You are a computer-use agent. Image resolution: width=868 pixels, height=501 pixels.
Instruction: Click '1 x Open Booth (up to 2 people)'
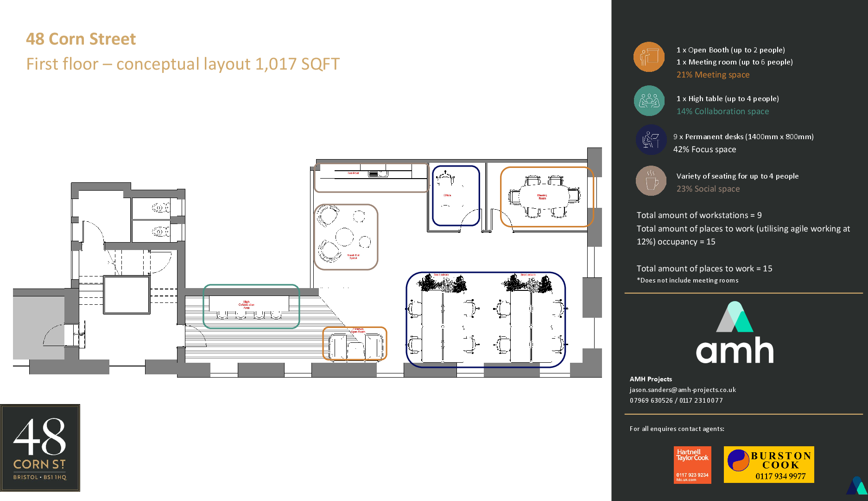point(730,50)
